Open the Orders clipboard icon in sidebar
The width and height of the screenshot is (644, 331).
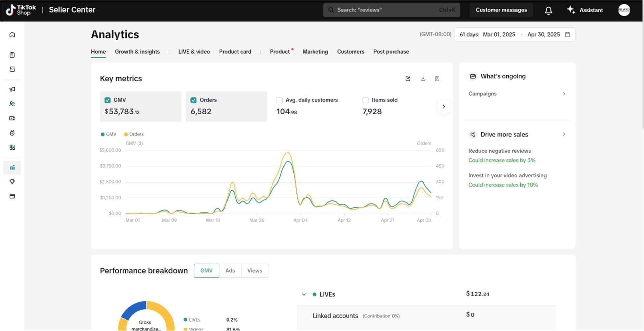[x=12, y=55]
